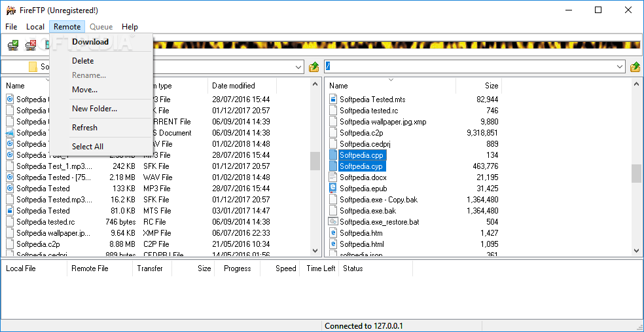
Task: Click local date 03/01/2017 14:47
Action: tap(241, 211)
